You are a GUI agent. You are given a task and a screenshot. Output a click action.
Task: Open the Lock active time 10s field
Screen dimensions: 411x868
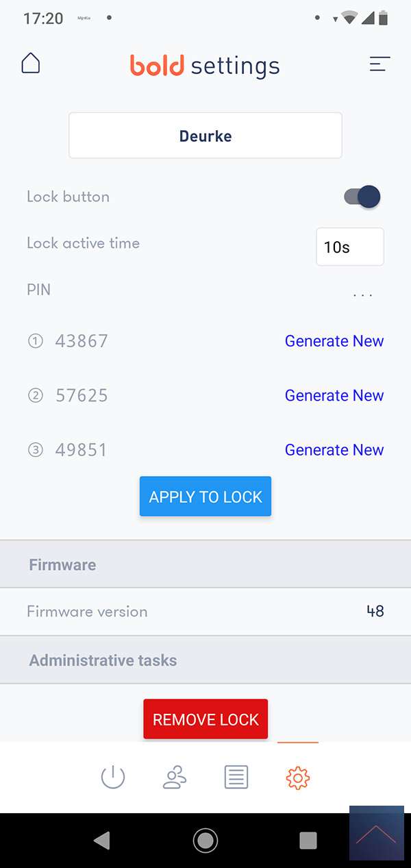(x=349, y=247)
